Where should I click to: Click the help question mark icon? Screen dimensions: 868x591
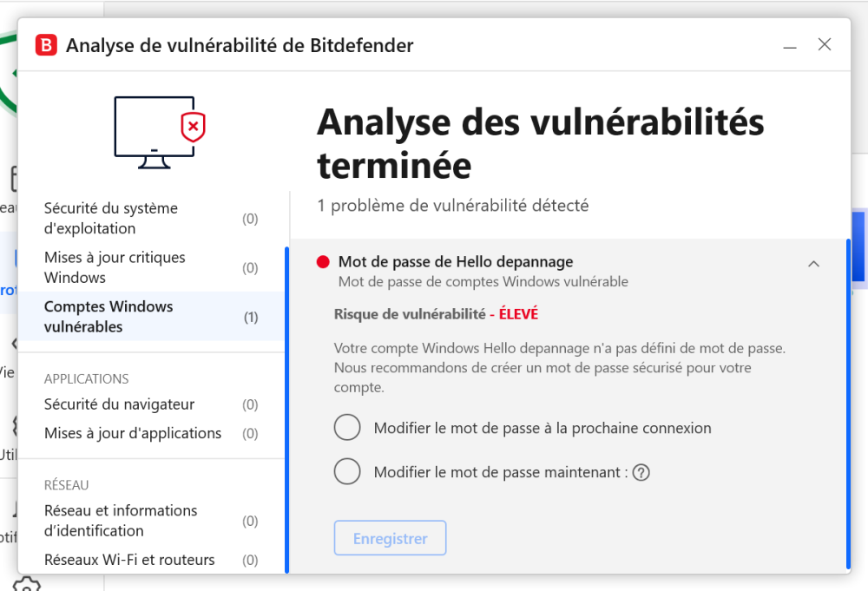pyautogui.click(x=641, y=473)
